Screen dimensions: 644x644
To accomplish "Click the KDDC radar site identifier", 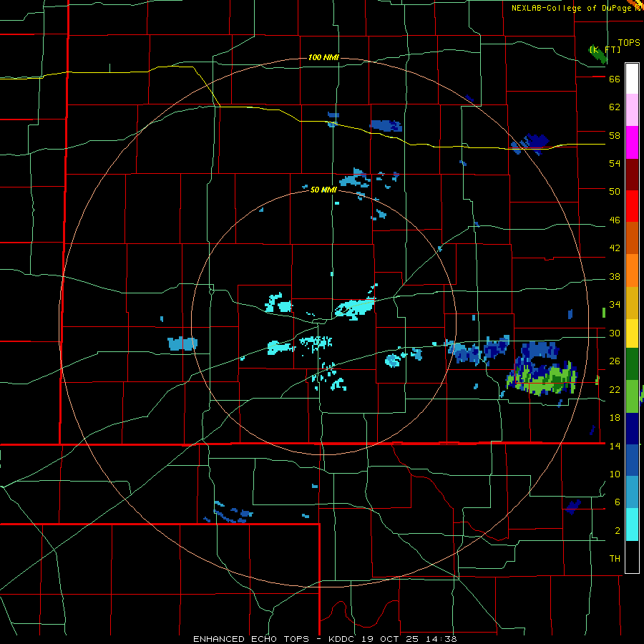I will (x=343, y=639).
